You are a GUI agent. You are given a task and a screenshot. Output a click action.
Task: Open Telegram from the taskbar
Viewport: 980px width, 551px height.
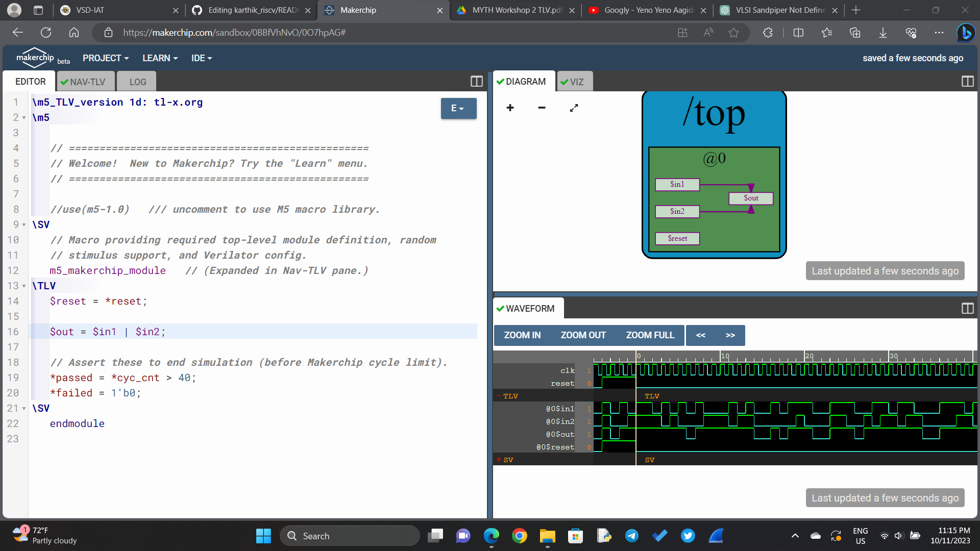click(x=631, y=536)
